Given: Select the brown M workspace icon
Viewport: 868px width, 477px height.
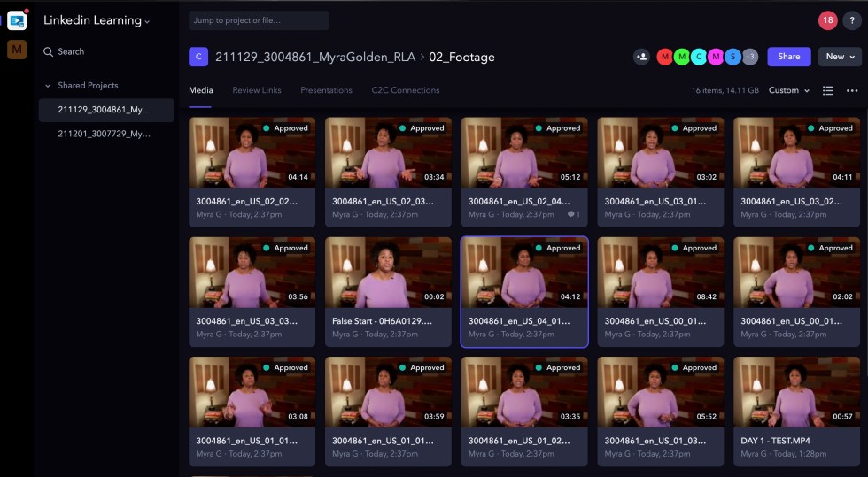Looking at the screenshot, I should click(17, 50).
